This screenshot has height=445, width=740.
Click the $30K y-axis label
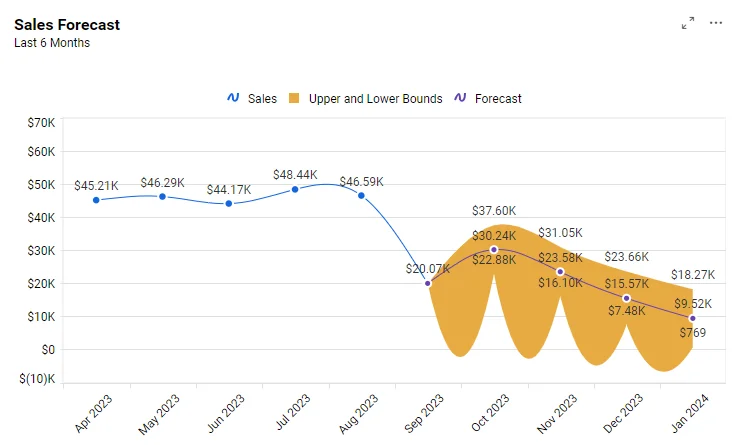(x=41, y=251)
